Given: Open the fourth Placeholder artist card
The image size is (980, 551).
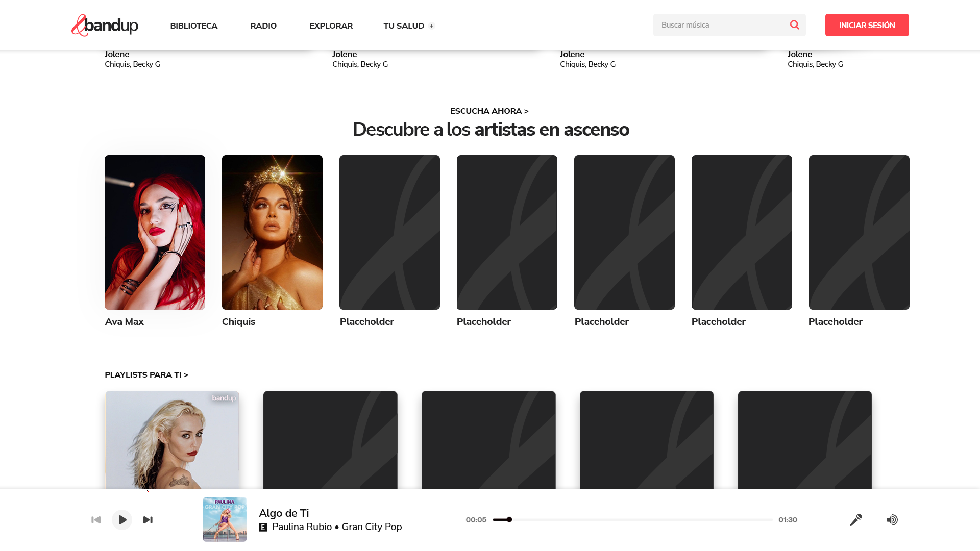Looking at the screenshot, I should [x=742, y=232].
